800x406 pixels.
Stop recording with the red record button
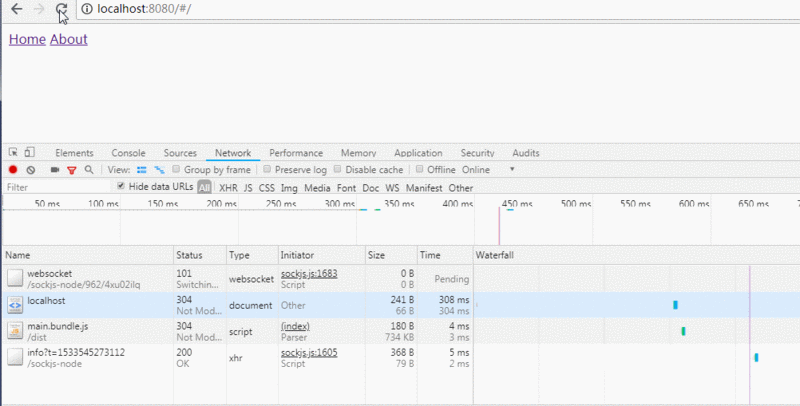pos(13,170)
